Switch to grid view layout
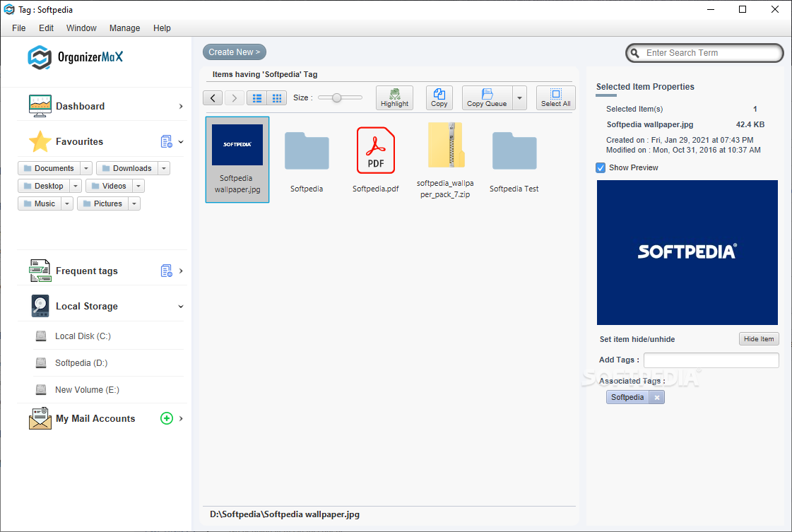 pos(277,98)
